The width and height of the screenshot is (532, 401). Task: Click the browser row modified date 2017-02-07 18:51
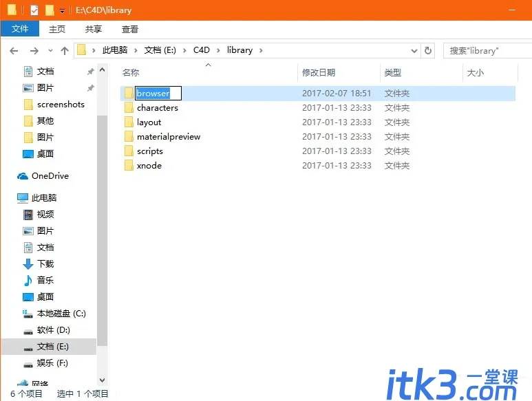pyautogui.click(x=337, y=94)
